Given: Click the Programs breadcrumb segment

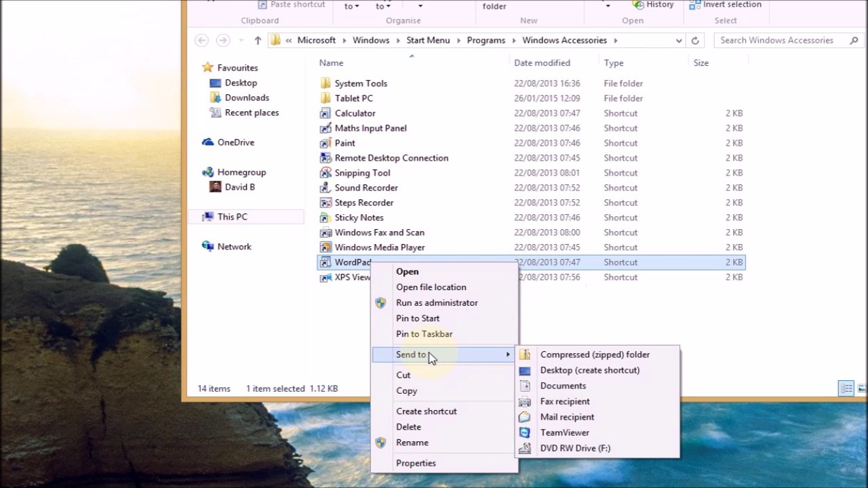Looking at the screenshot, I should click(x=486, y=41).
